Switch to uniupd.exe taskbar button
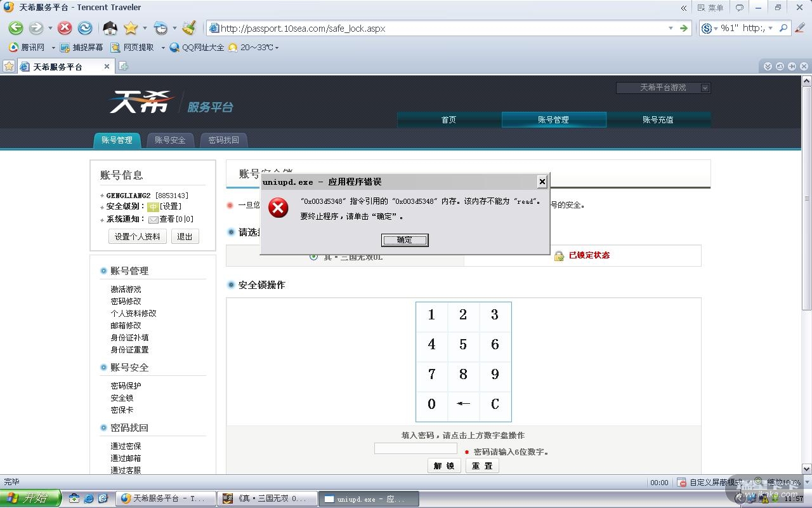Viewport: 812px width, 508px height. 368,498
